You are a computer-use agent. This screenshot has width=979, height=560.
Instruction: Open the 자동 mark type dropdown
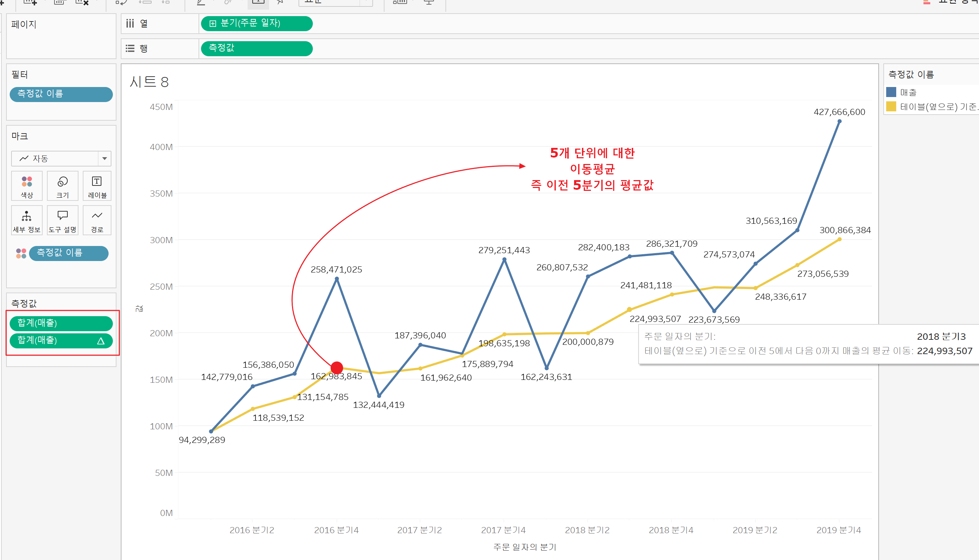pyautogui.click(x=61, y=159)
